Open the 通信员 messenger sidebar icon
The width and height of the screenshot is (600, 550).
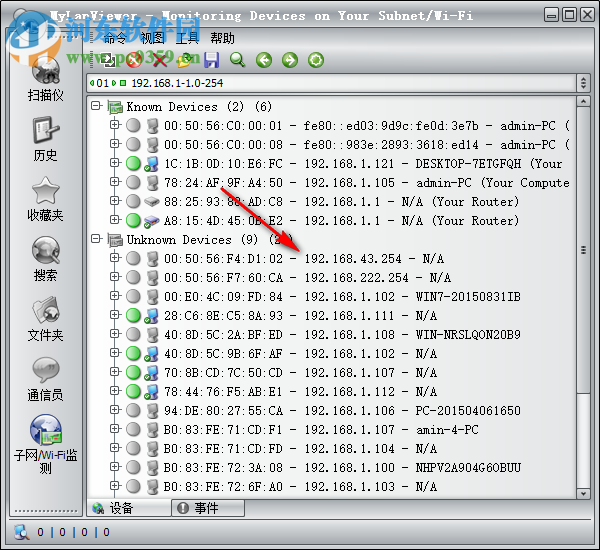coord(46,369)
